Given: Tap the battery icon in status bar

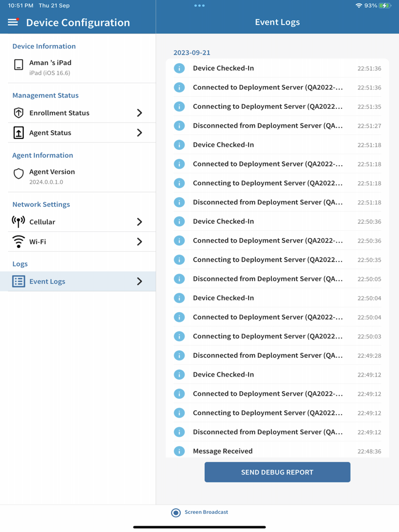Looking at the screenshot, I should 385,6.
